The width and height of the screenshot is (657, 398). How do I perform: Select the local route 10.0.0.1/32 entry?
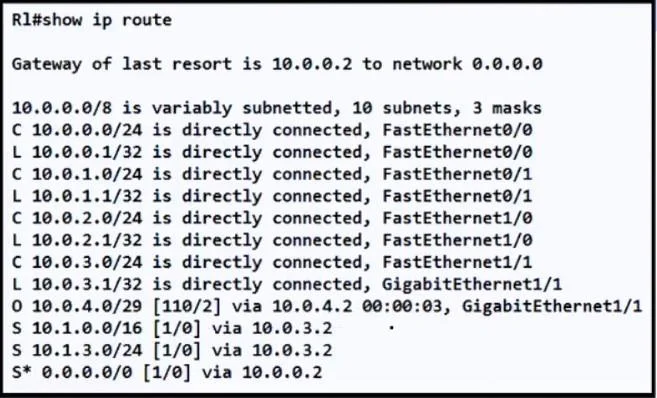(272, 152)
